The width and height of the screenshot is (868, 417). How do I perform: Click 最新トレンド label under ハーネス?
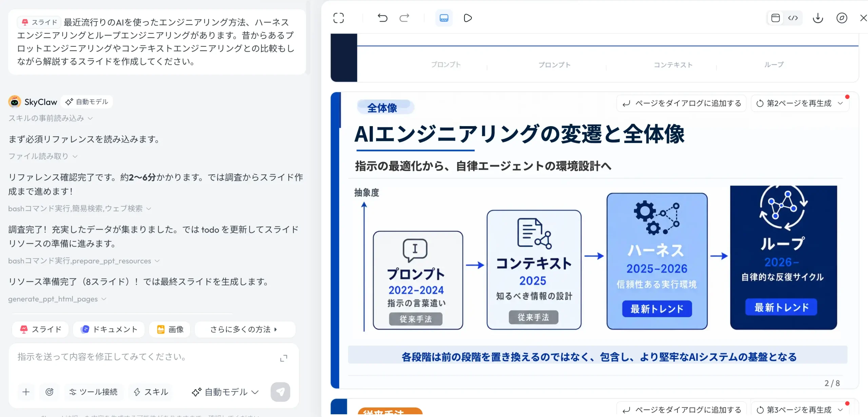coord(657,309)
